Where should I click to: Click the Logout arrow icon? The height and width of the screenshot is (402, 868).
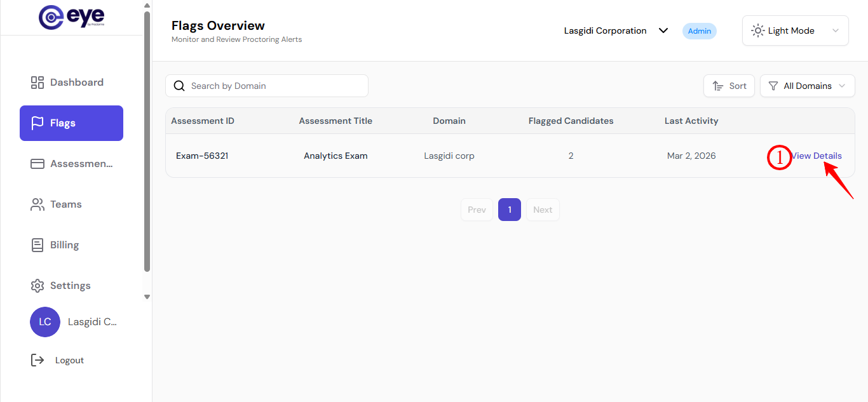[x=37, y=360]
